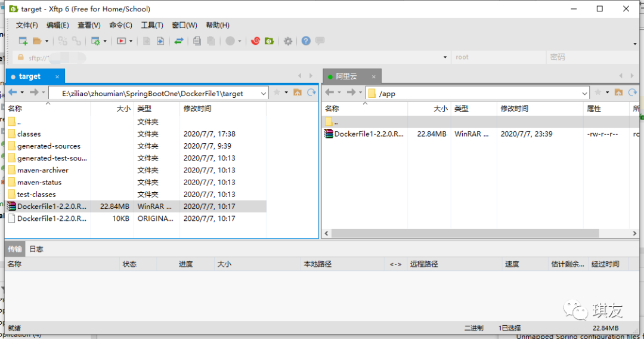Expand the grey circle dropdown arrow
This screenshot has height=339, width=644.
(240, 41)
